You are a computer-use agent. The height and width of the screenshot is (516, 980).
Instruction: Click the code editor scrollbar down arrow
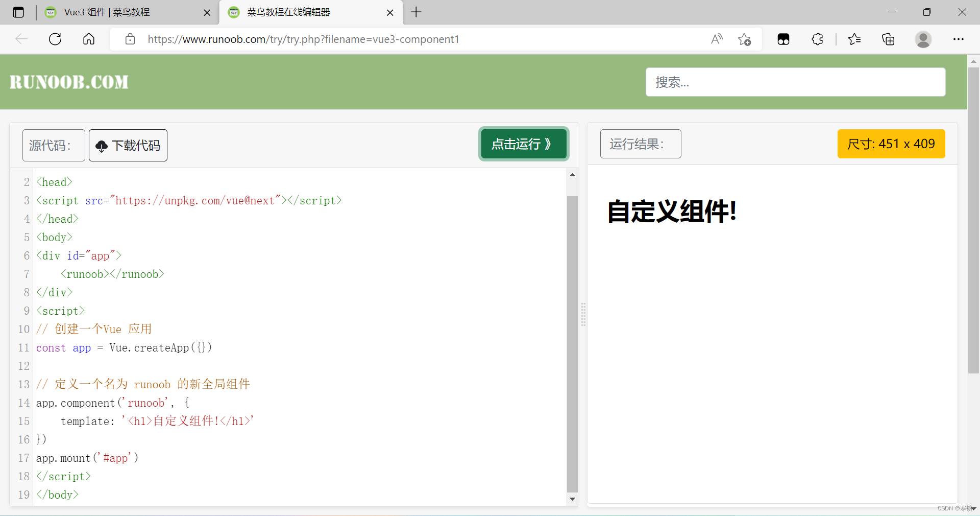click(x=572, y=499)
